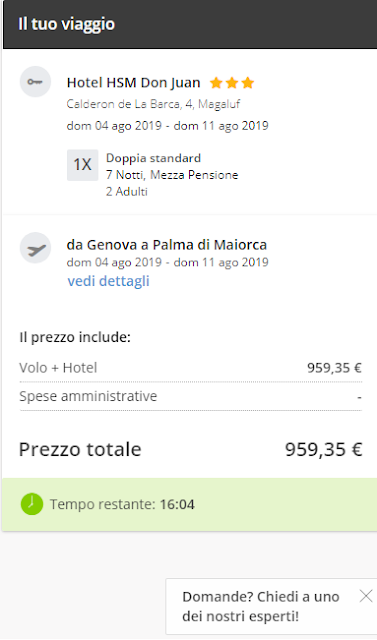Click the Prezzo totale 959,35 € amount
The width and height of the screenshot is (377, 640).
(x=324, y=449)
